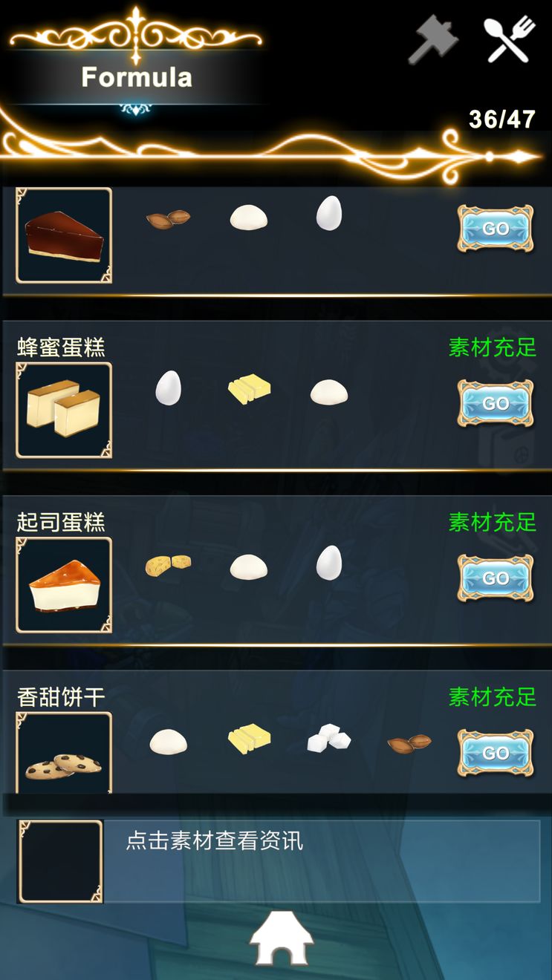Image resolution: width=552 pixels, height=980 pixels.
Task: Switch to the hammer crafting tab
Action: [432, 40]
